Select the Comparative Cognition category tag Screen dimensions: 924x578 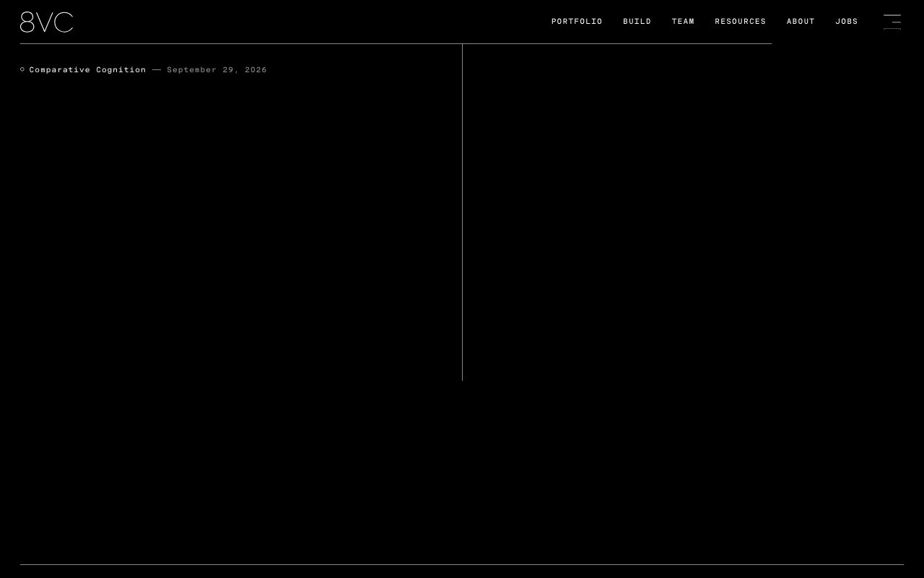pyautogui.click(x=87, y=70)
